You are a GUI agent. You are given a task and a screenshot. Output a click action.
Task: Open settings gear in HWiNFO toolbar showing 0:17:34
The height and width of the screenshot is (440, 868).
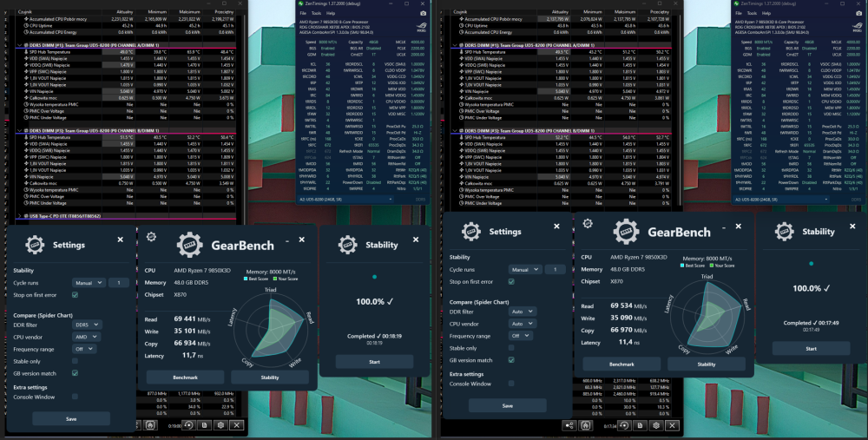pyautogui.click(x=656, y=425)
